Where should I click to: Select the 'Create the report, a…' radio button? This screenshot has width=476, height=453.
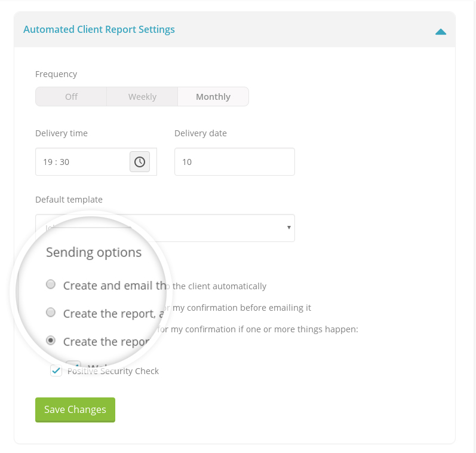tap(51, 313)
